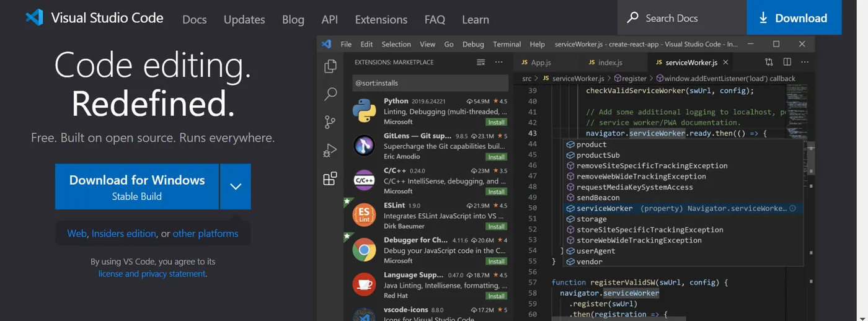
Task: Click Install for Python extension
Action: click(x=497, y=122)
